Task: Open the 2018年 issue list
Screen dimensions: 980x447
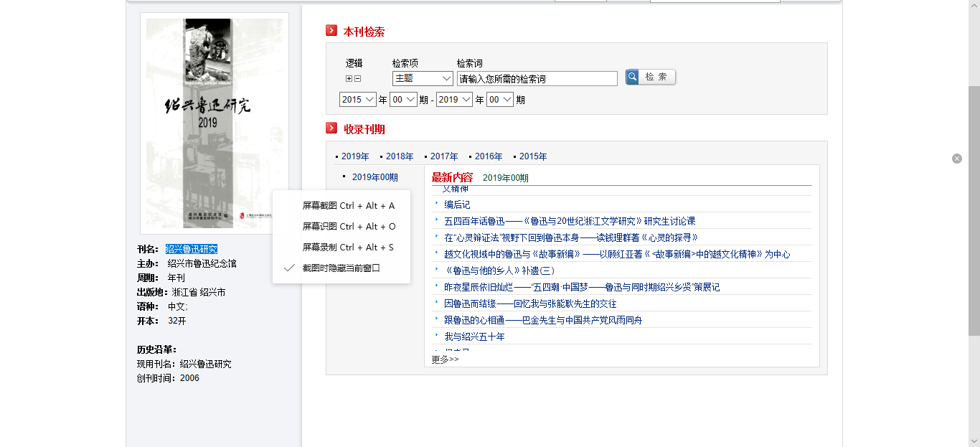Action: 400,156
